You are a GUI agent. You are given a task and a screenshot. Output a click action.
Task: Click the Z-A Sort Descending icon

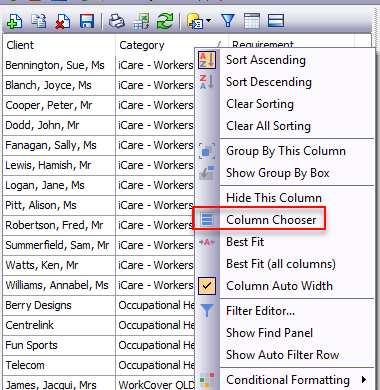pyautogui.click(x=207, y=82)
